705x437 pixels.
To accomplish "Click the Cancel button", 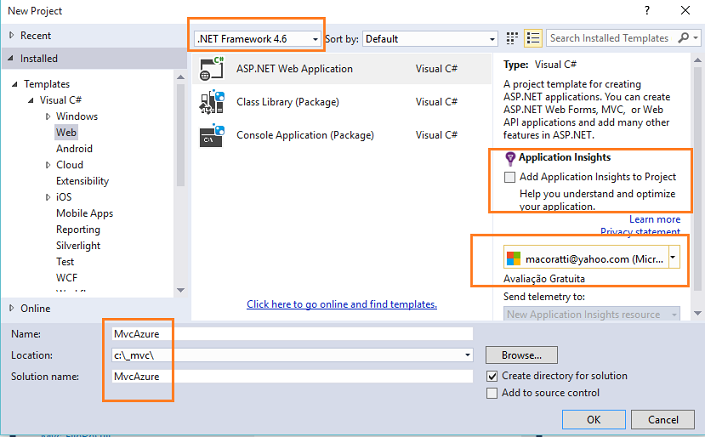I will [663, 419].
